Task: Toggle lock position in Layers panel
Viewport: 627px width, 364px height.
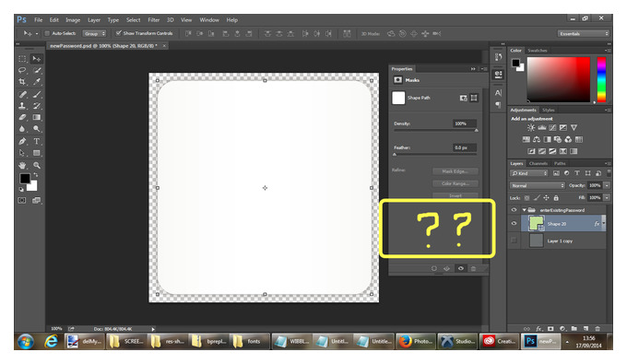Action: pos(546,198)
